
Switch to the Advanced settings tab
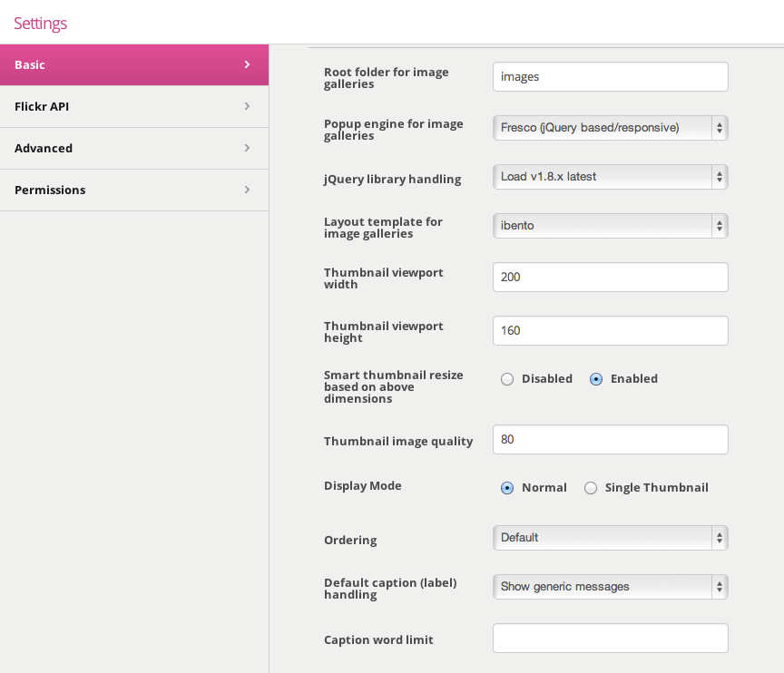pyautogui.click(x=134, y=149)
